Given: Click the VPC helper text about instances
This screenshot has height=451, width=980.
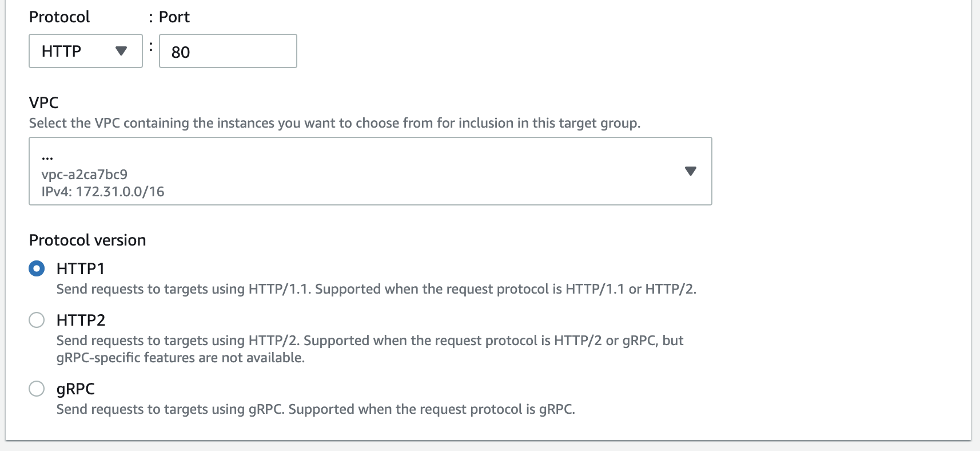Looking at the screenshot, I should (x=334, y=123).
